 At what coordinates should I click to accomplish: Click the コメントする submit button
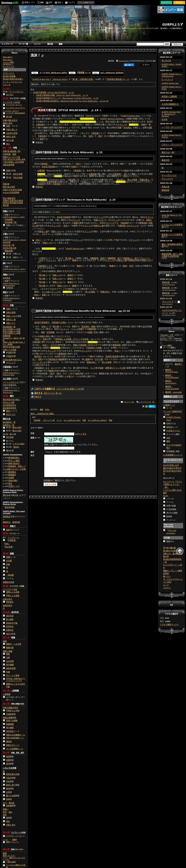[x=50, y=484]
